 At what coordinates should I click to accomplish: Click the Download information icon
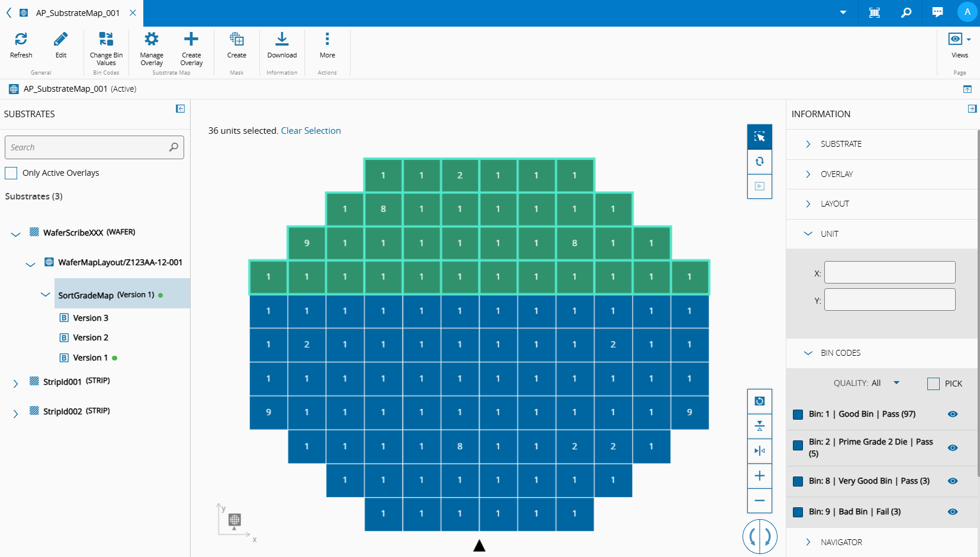(x=282, y=39)
